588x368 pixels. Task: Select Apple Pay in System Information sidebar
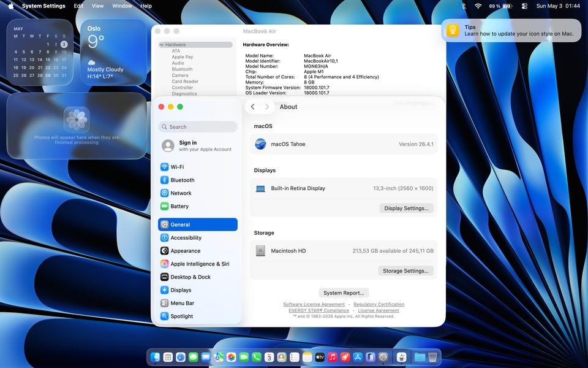click(x=183, y=57)
